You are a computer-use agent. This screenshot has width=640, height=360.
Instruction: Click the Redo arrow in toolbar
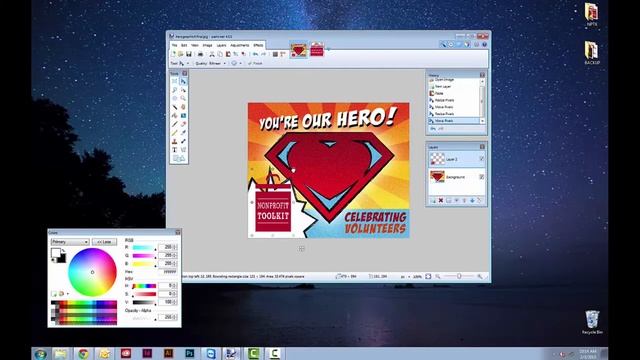pyautogui.click(x=264, y=54)
